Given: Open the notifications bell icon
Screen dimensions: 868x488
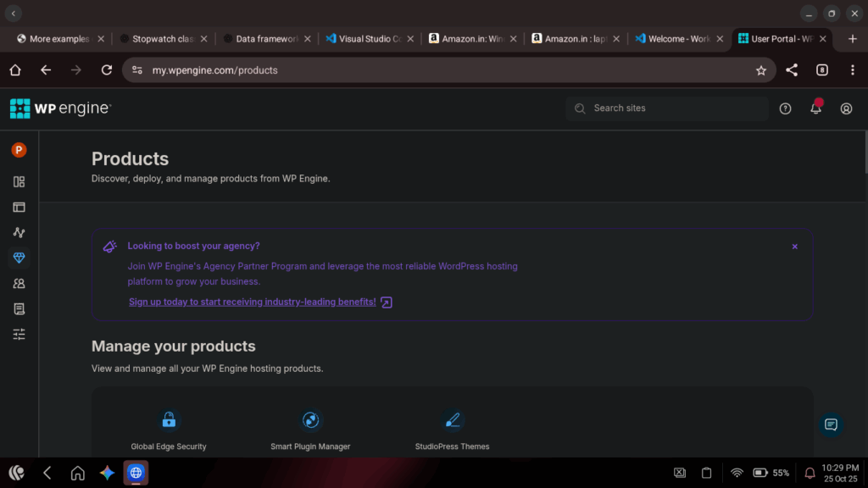Looking at the screenshot, I should click(815, 108).
